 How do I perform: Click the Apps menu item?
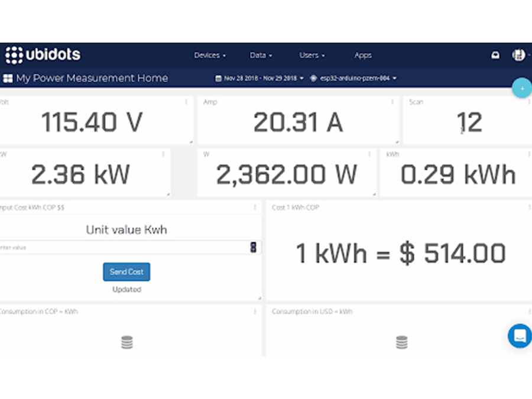coord(363,55)
